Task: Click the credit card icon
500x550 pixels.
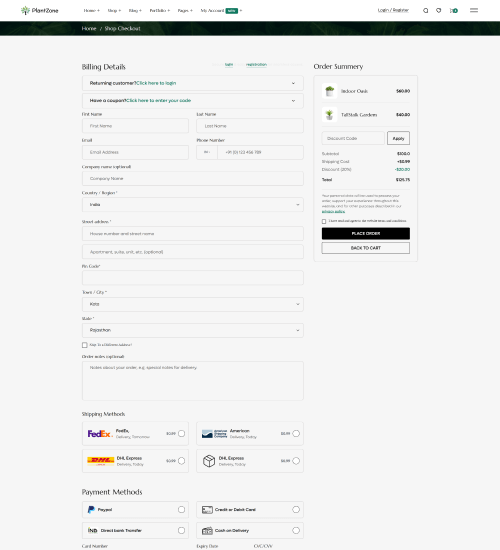Action: [x=207, y=510]
